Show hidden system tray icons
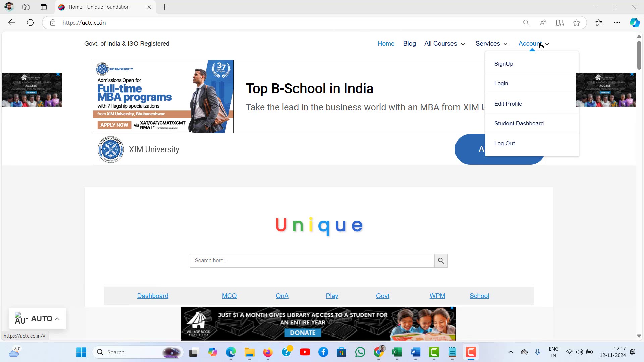Viewport: 644px width, 362px height. 511,352
